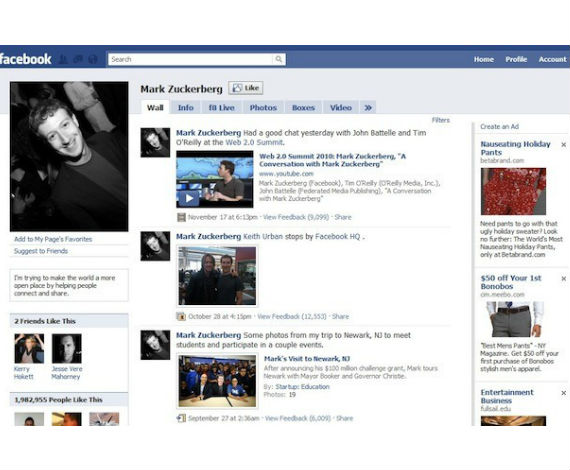The width and height of the screenshot is (570, 470).
Task: Open the Facebook HQ link
Action: pos(338,237)
